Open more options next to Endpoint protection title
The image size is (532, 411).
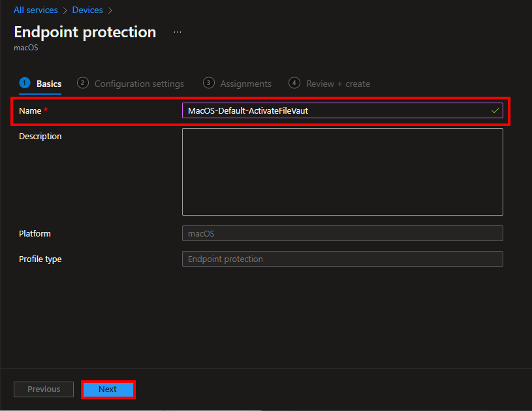176,31
